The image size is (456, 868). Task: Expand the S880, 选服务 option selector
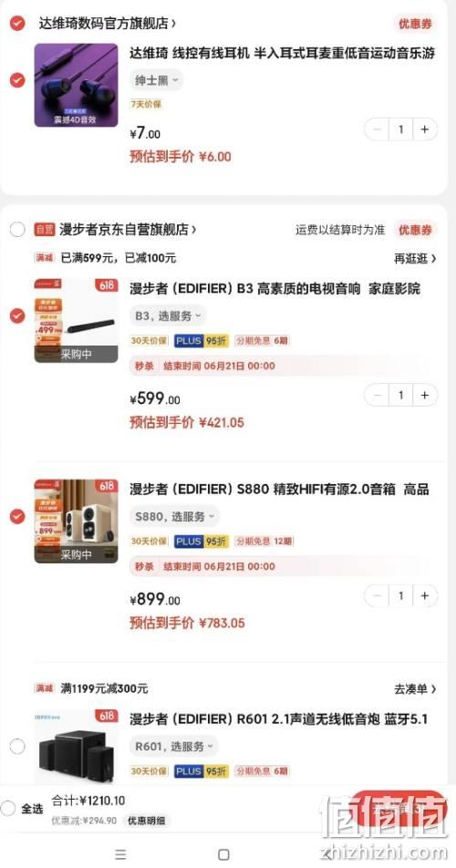click(x=175, y=516)
